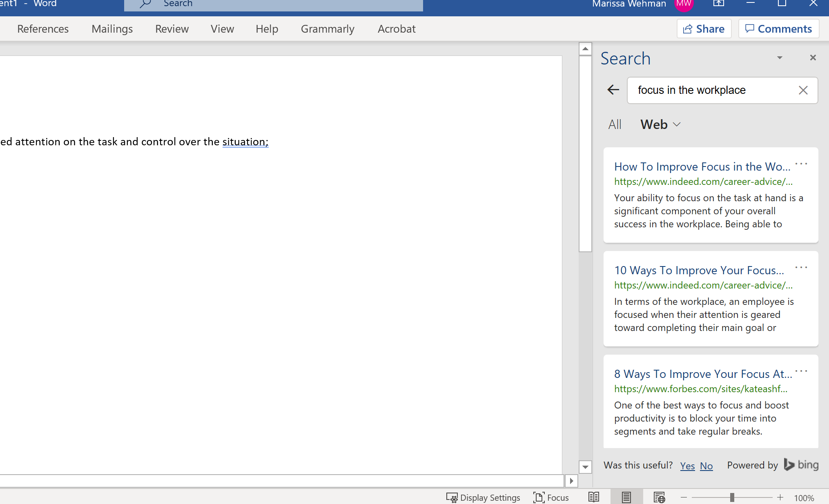Open Display Settings in status bar
The image size is (829, 504).
tap(483, 497)
